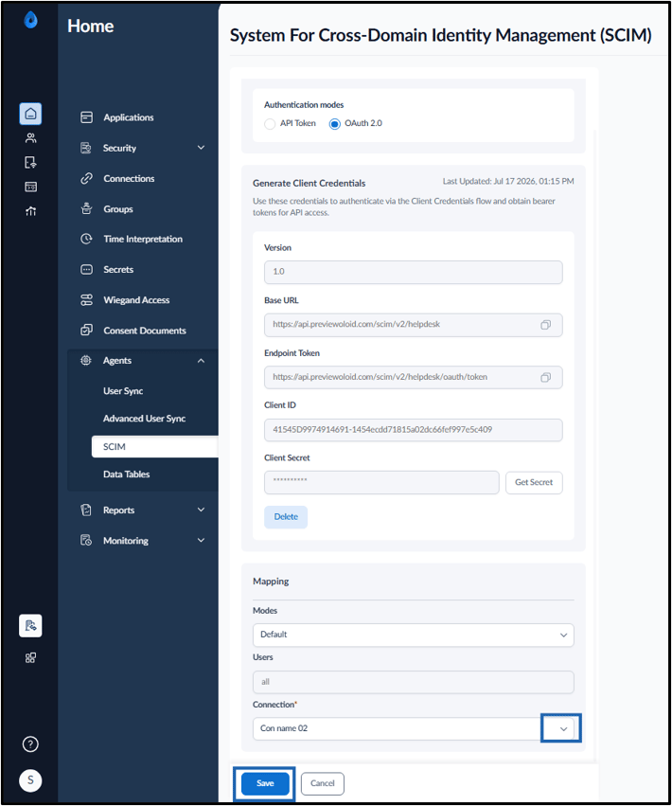The image size is (672, 806).
Task: Save the SCIM configuration
Action: click(265, 783)
